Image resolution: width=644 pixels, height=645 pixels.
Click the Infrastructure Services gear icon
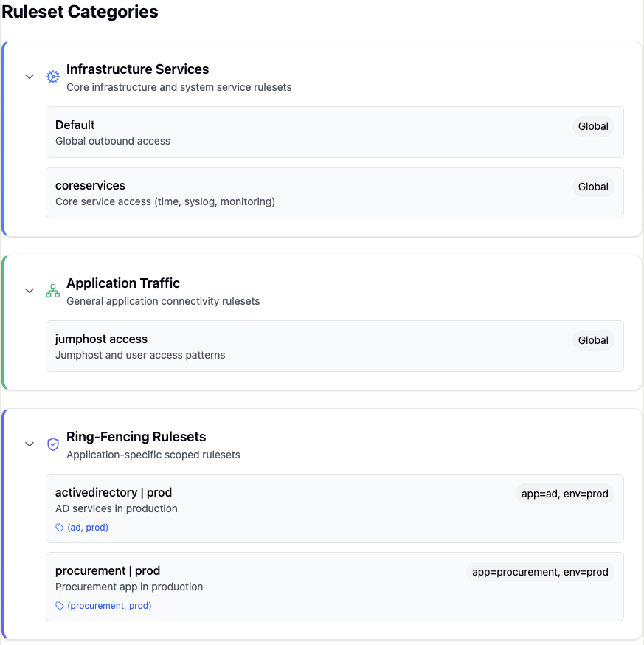click(x=53, y=77)
